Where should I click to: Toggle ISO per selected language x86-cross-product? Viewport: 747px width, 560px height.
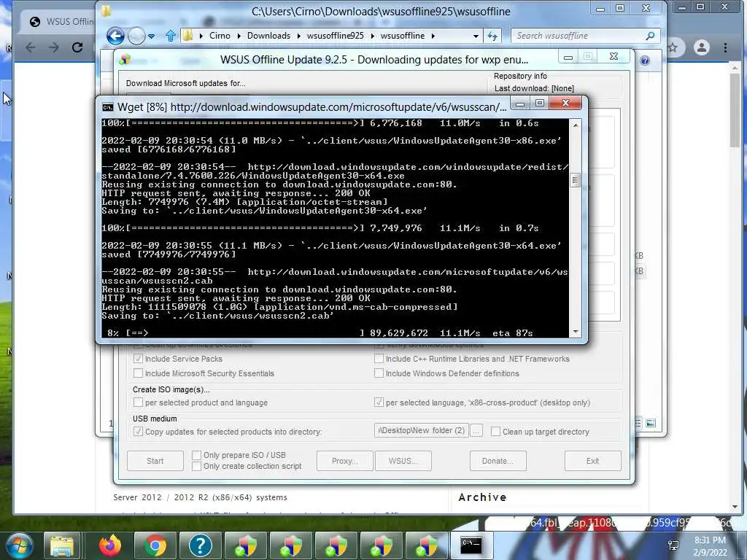pyautogui.click(x=379, y=402)
